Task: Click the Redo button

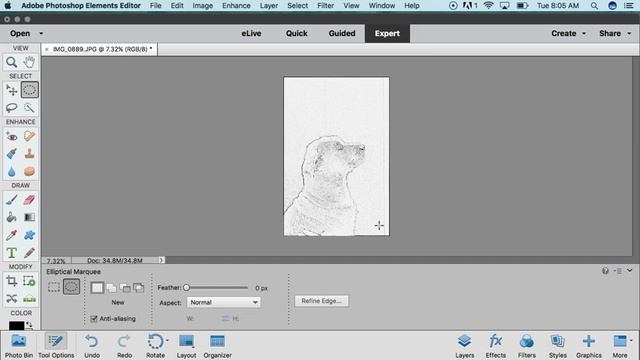Action: tap(124, 346)
